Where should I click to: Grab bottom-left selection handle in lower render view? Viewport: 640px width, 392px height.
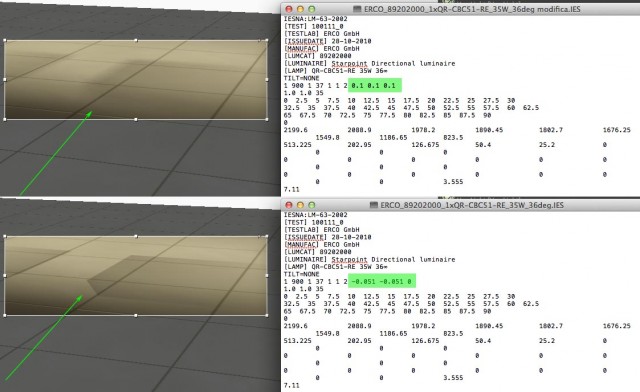(5, 315)
